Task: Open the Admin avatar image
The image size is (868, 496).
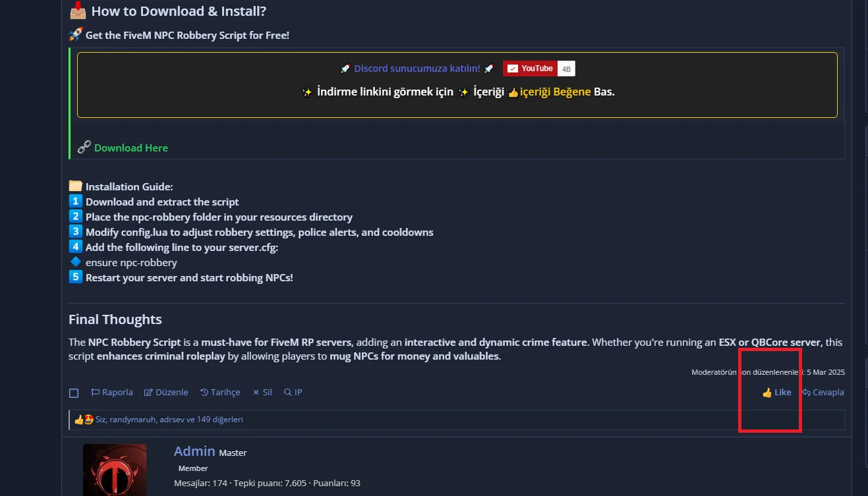Action: [115, 470]
